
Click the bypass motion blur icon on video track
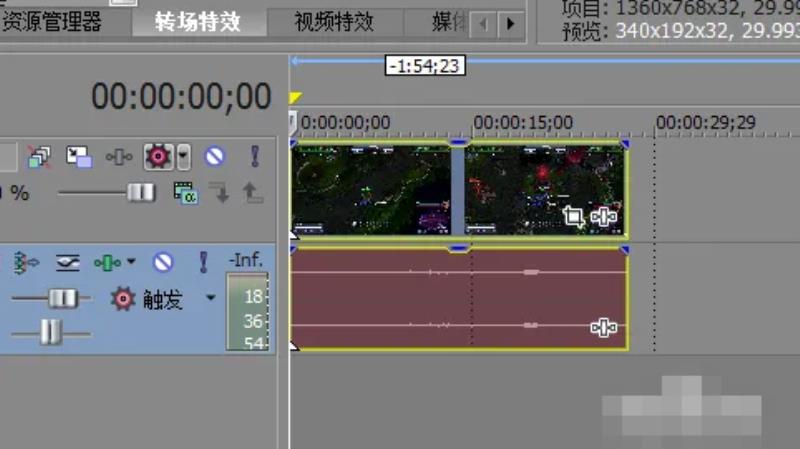[x=39, y=157]
